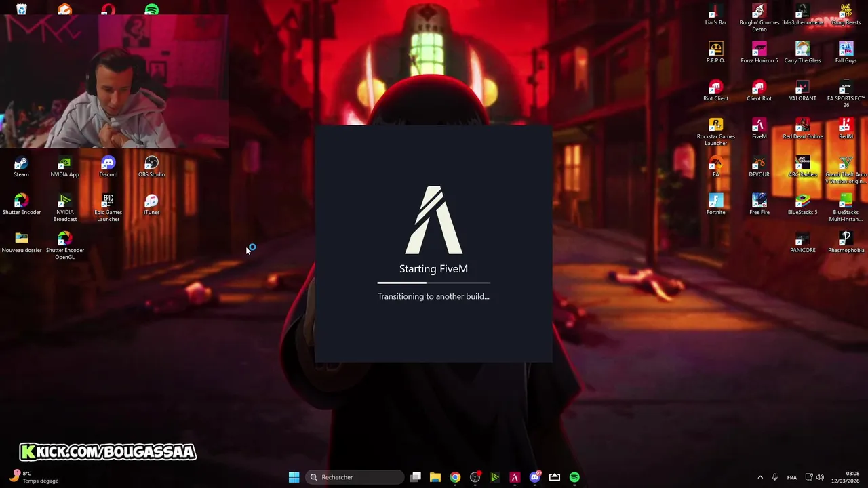The width and height of the screenshot is (868, 488).
Task: Open the Windows Start menu
Action: pos(294,477)
